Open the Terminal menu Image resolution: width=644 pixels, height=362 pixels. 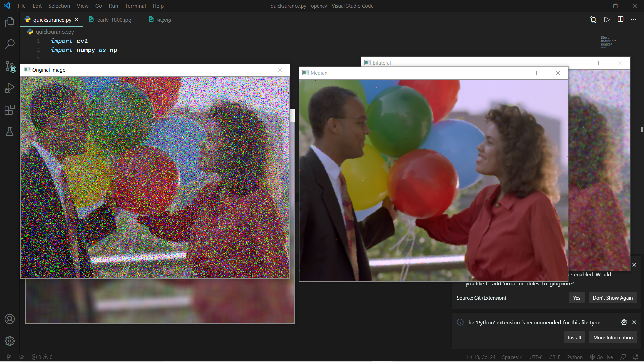coord(135,6)
